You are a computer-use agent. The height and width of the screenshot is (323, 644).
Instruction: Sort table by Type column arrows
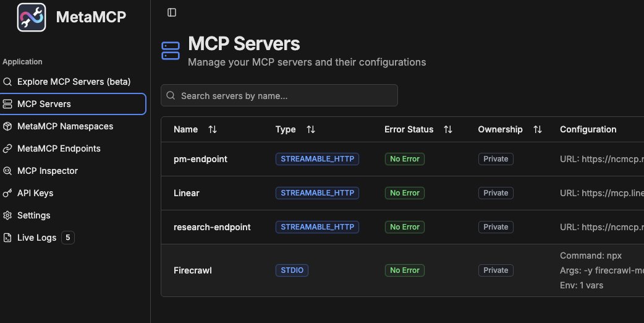(x=311, y=129)
